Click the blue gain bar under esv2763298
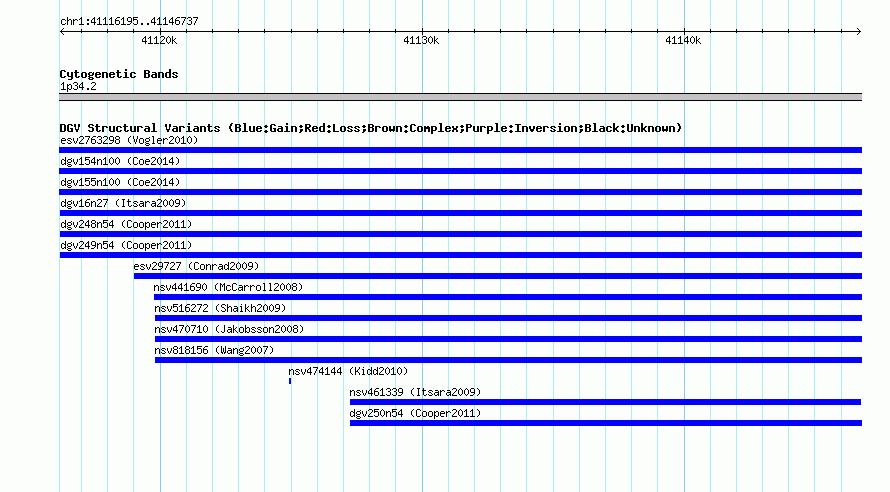This screenshot has height=492, width=890. tap(460, 150)
